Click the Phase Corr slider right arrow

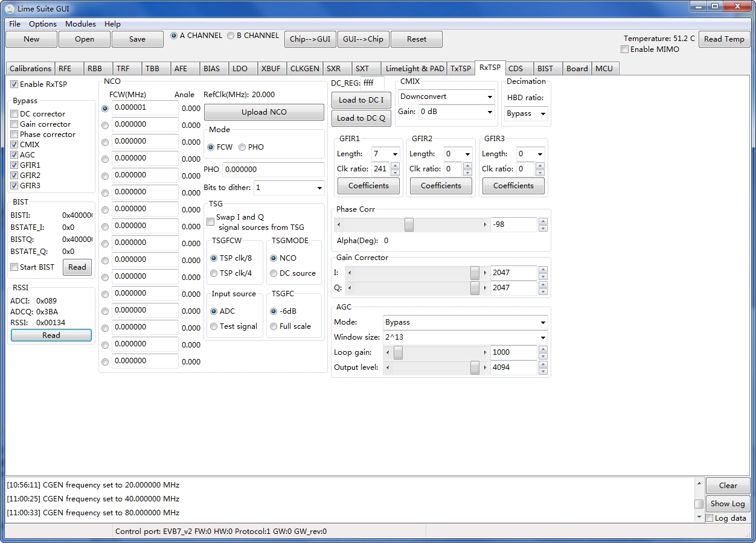(485, 225)
